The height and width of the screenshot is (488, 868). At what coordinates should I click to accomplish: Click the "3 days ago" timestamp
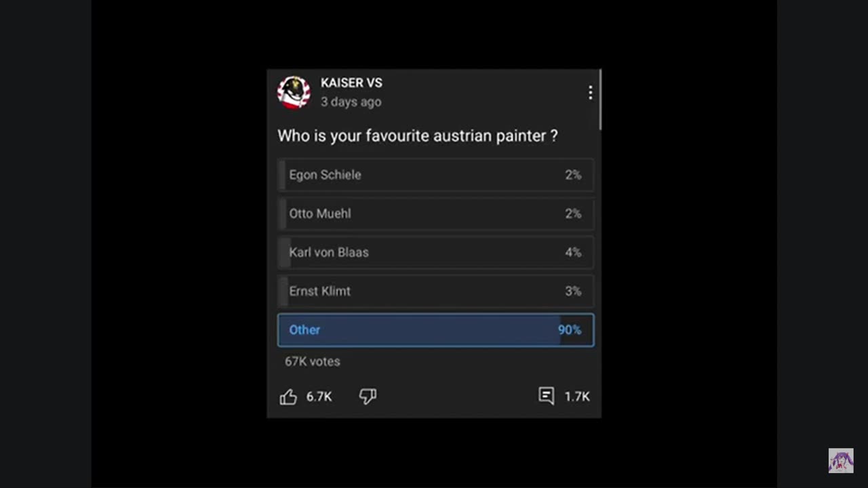coord(351,102)
